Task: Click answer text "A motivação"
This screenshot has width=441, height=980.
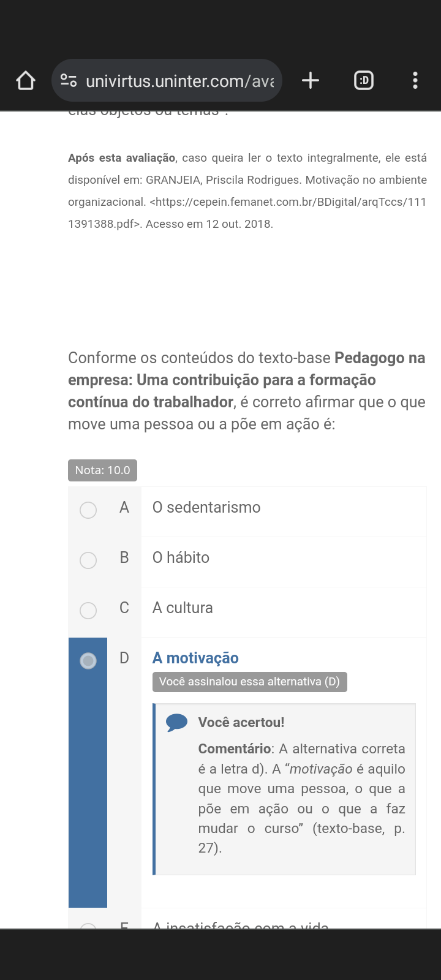Action: [x=195, y=658]
